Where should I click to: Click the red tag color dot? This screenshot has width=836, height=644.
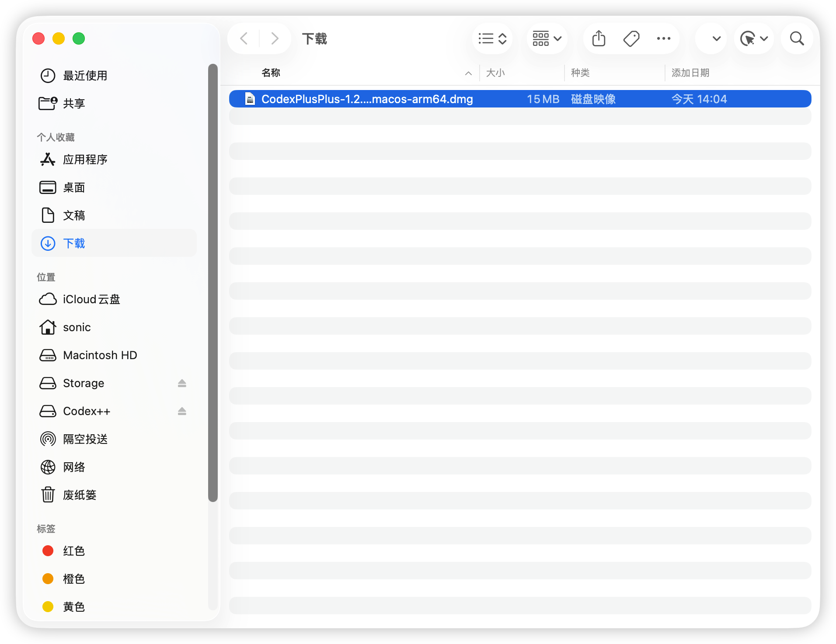point(48,551)
